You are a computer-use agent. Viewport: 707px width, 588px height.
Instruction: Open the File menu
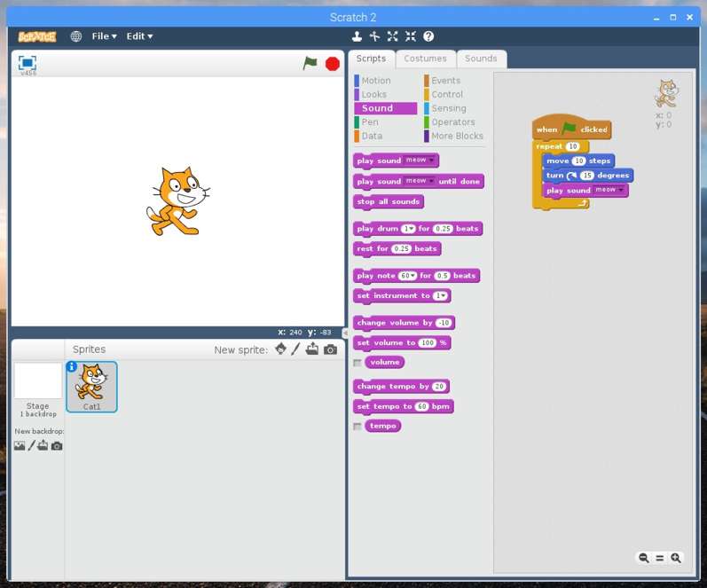click(104, 36)
